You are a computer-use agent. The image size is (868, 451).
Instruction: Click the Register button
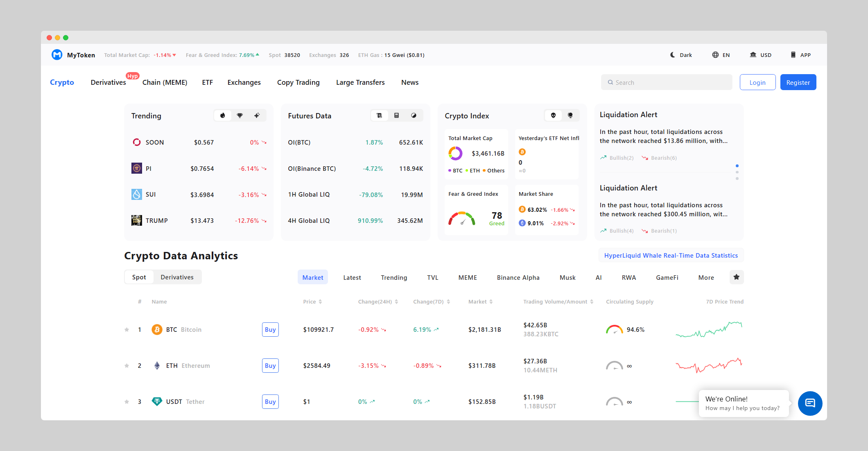[x=798, y=82]
